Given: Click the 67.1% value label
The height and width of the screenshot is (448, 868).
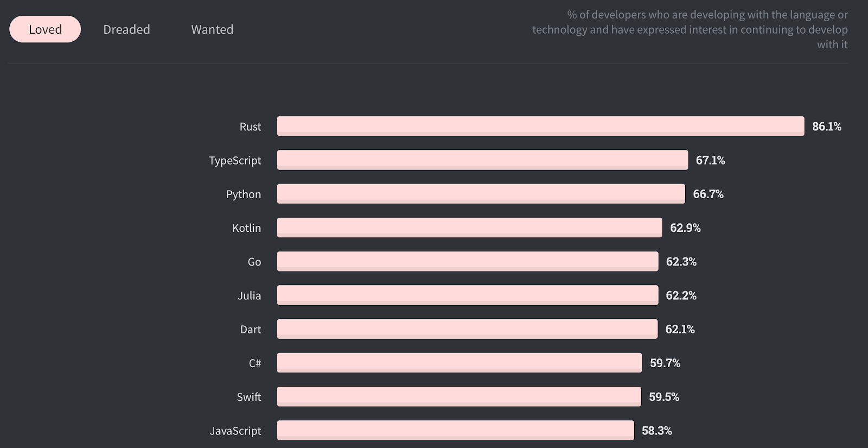Looking at the screenshot, I should (x=710, y=160).
